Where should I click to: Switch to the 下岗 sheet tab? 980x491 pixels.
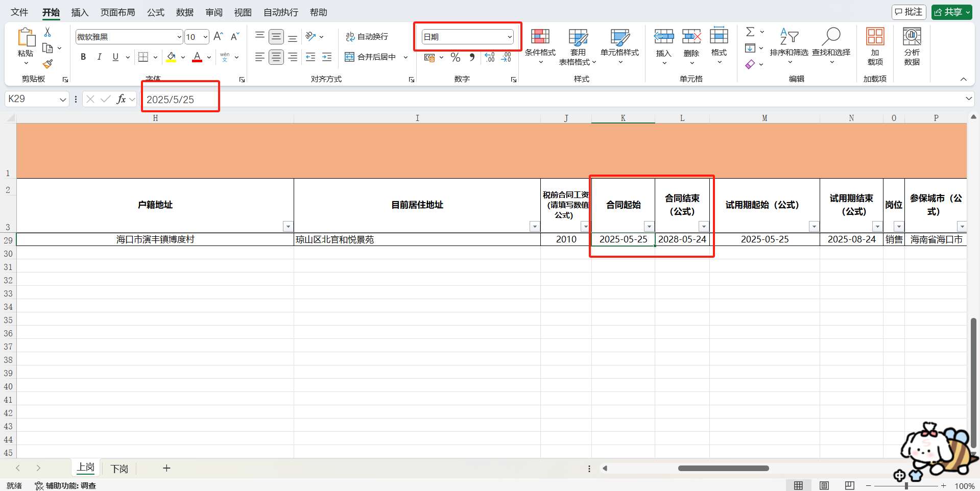point(119,468)
